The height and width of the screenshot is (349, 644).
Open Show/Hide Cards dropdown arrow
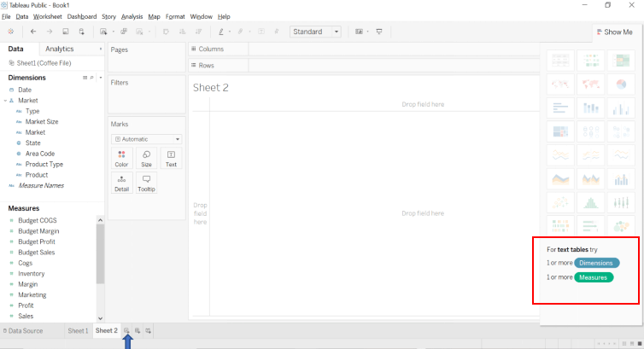point(367,32)
